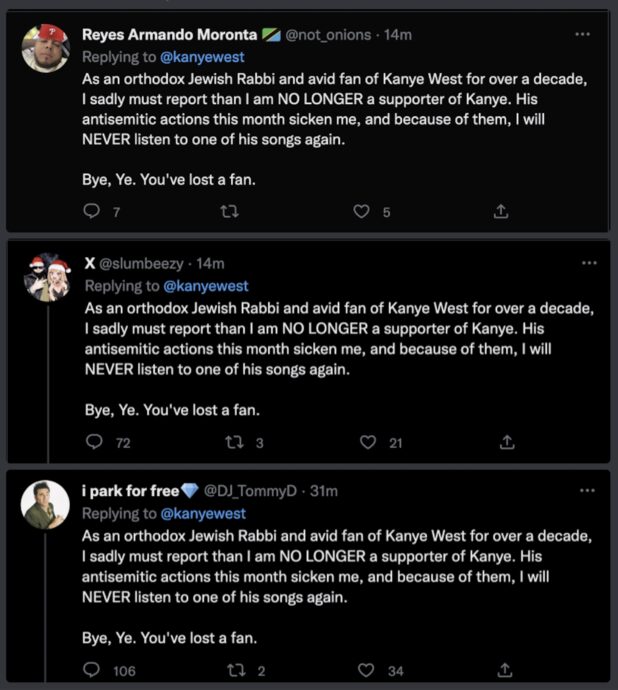Open the 'i park for free' profile name
The width and height of the screenshot is (618, 690).
coord(130,491)
